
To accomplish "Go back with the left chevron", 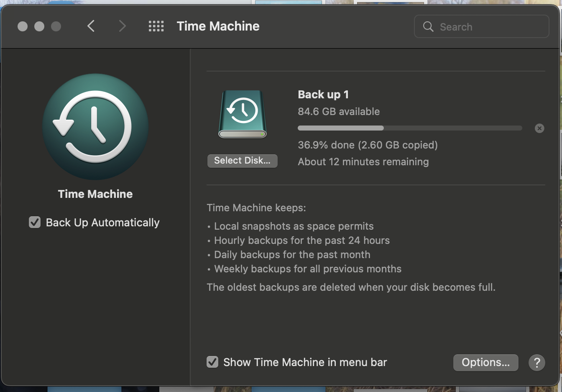I will click(x=91, y=26).
